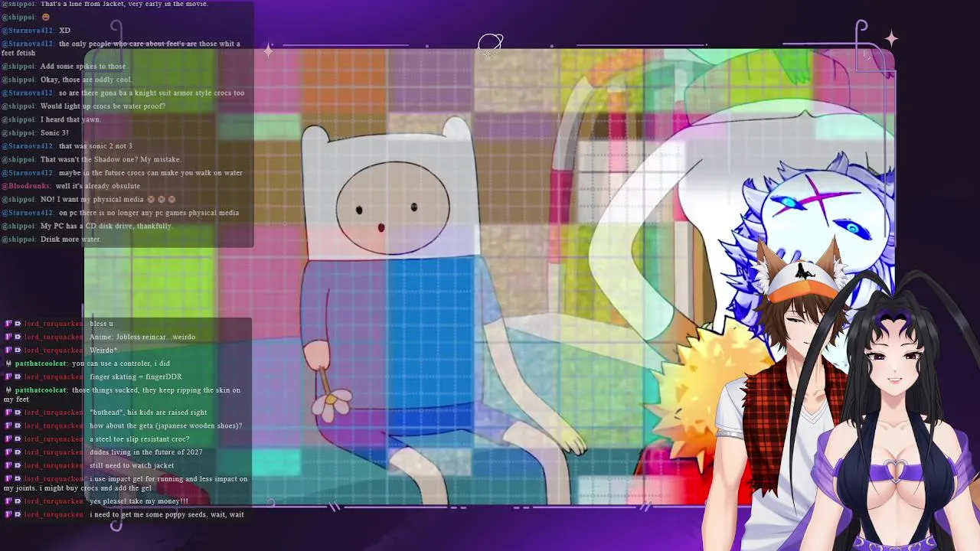
Task: Select message 'maybe in the future crocs can make you walk on water'
Action: [151, 173]
